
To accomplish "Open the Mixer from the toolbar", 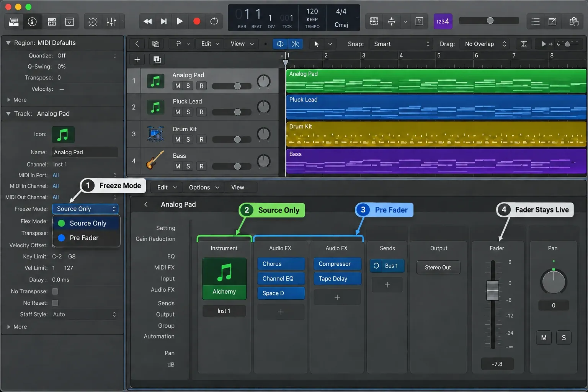I will pyautogui.click(x=111, y=21).
